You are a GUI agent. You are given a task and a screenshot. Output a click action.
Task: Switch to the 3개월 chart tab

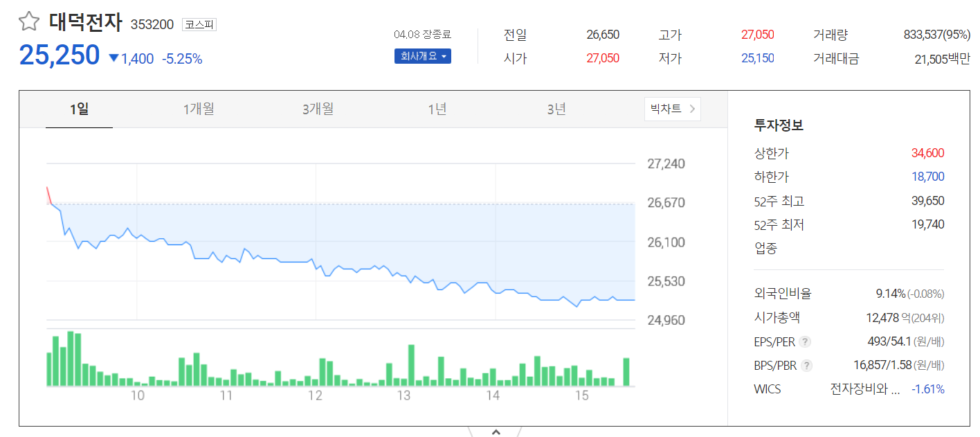point(318,109)
